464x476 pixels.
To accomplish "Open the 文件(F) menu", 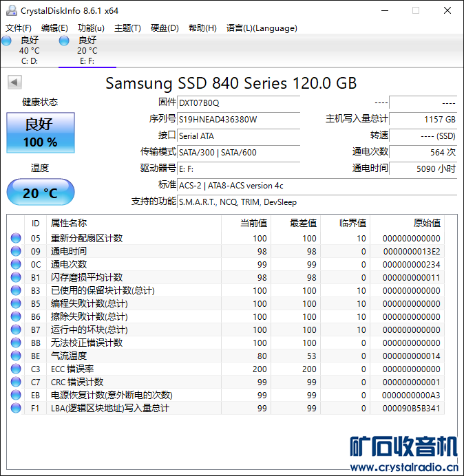I will click(19, 28).
